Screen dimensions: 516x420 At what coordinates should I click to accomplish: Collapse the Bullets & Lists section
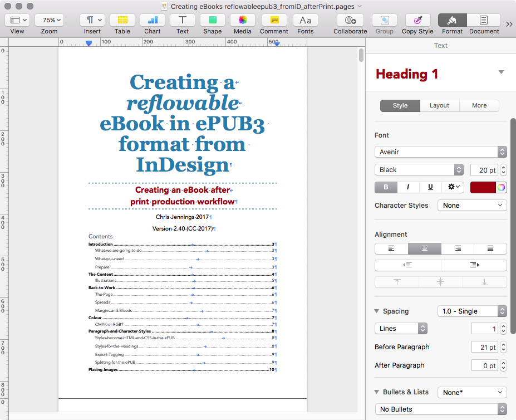click(x=376, y=392)
